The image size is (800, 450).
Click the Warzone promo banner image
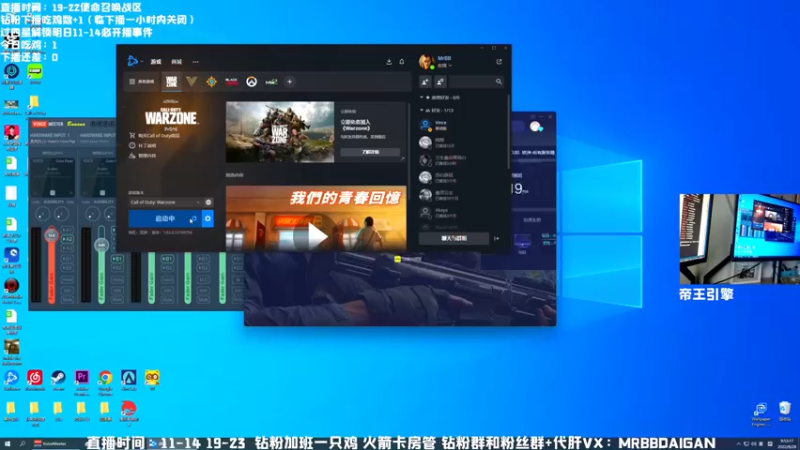[280, 132]
